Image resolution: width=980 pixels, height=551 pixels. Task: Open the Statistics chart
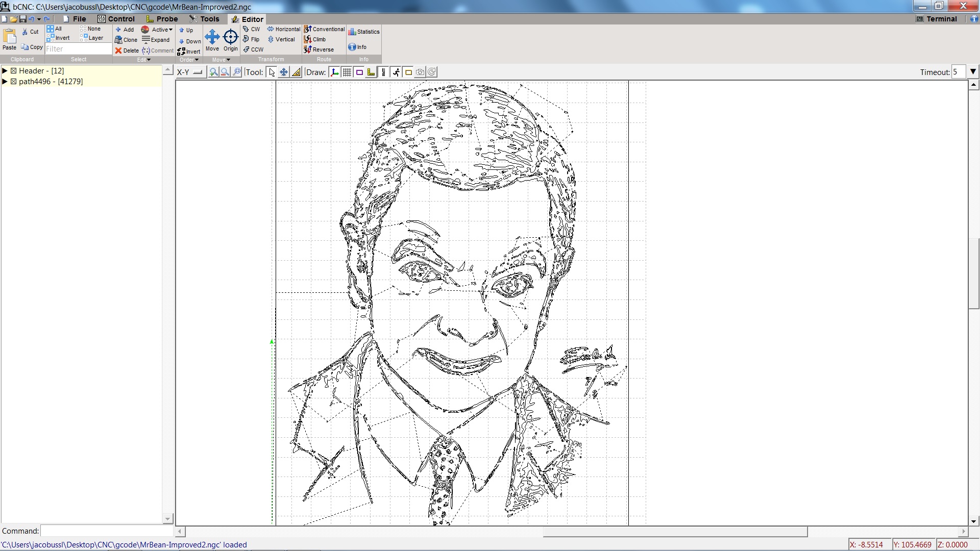[364, 32]
